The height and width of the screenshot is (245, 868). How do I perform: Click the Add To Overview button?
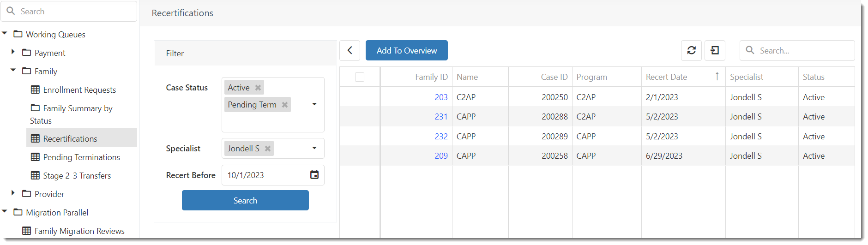click(x=407, y=50)
